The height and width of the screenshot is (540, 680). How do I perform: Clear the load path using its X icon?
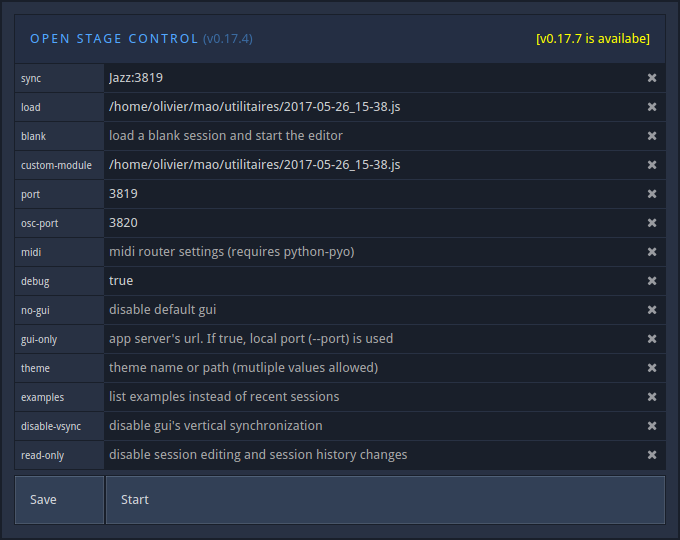pyautogui.click(x=652, y=107)
